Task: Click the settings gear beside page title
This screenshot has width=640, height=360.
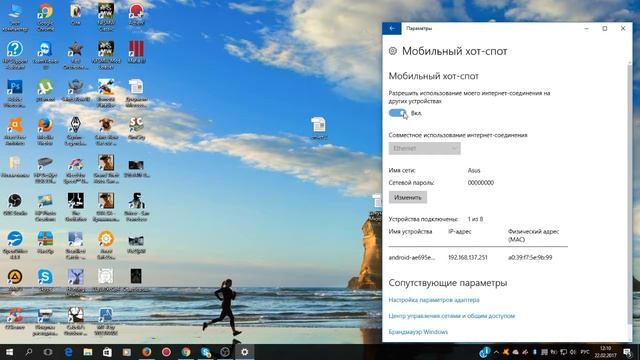Action: point(393,51)
